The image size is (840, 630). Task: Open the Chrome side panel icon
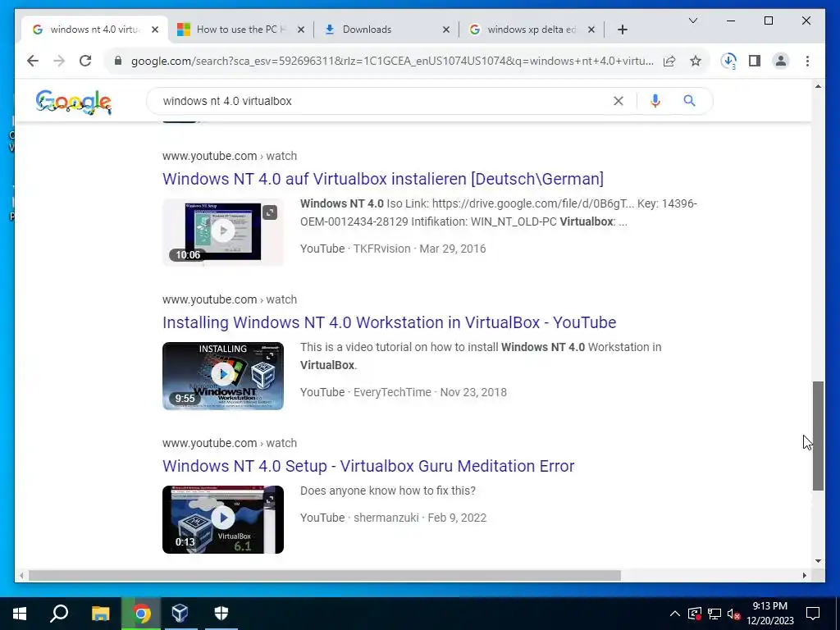[x=755, y=61]
